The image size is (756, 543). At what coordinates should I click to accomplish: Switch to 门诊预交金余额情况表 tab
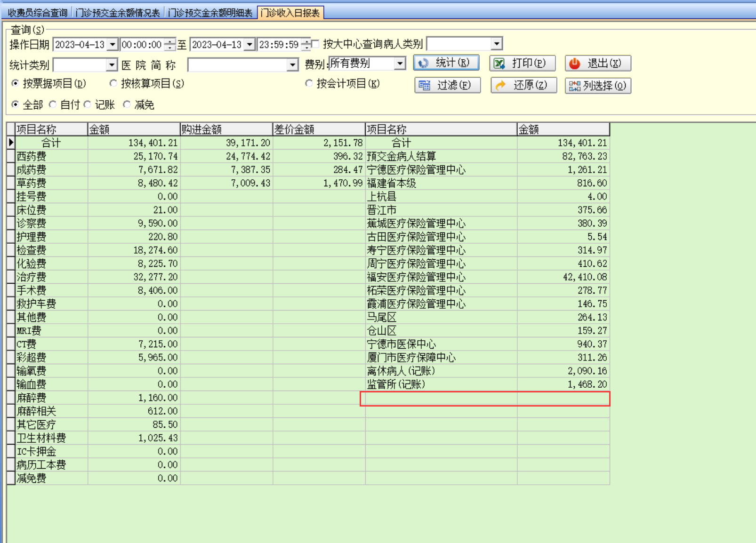point(118,13)
